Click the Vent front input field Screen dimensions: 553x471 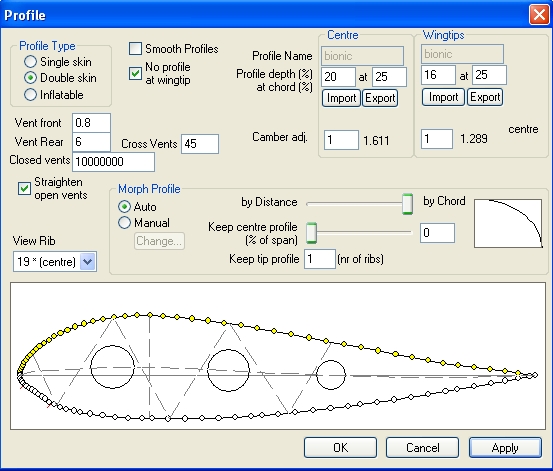tap(91, 123)
